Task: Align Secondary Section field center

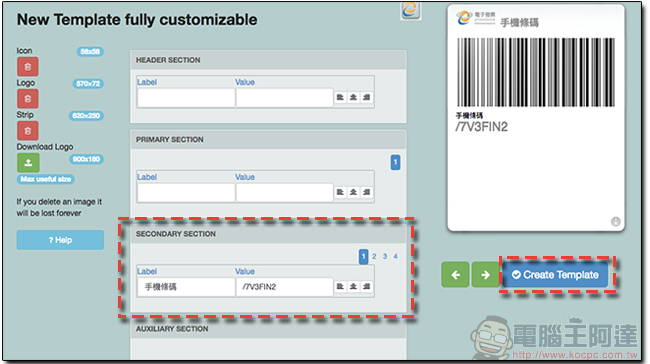Action: coord(353,286)
